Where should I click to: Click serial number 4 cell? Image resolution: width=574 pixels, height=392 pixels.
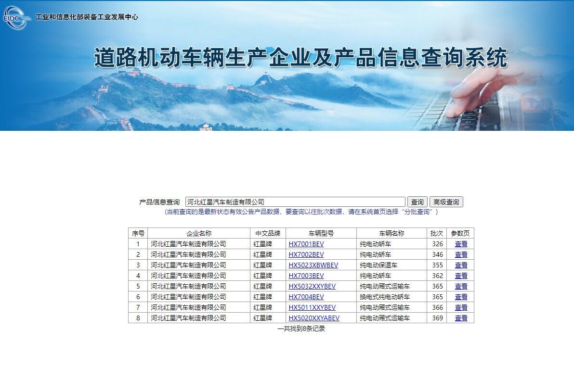pyautogui.click(x=138, y=276)
